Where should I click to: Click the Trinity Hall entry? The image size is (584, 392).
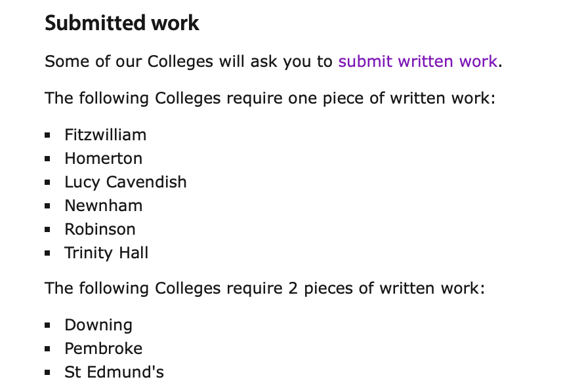point(106,253)
